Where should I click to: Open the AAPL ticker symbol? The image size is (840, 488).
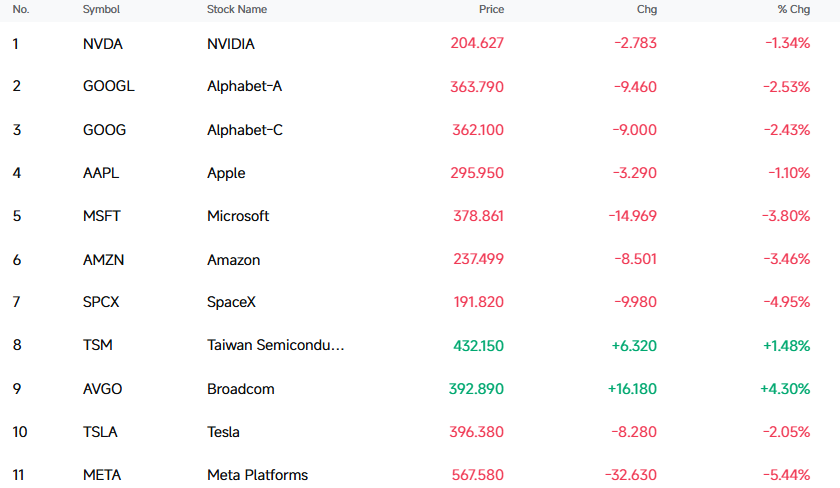pos(101,173)
